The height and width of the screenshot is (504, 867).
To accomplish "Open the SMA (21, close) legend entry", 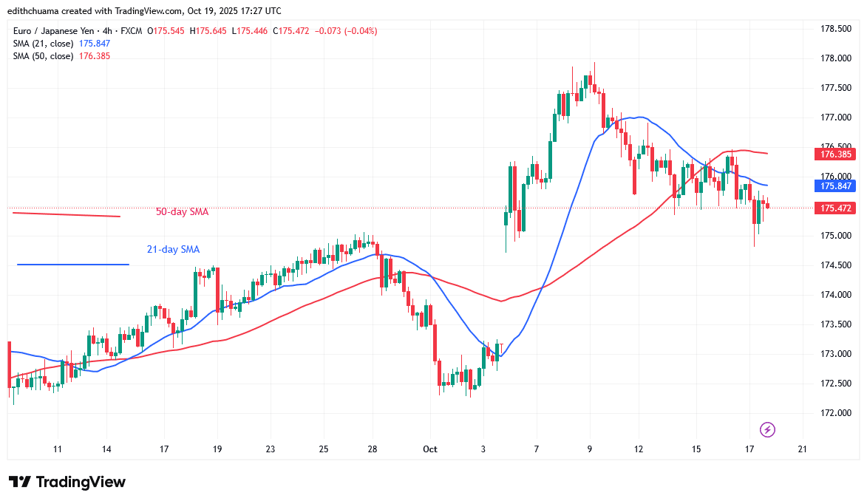I will [44, 44].
